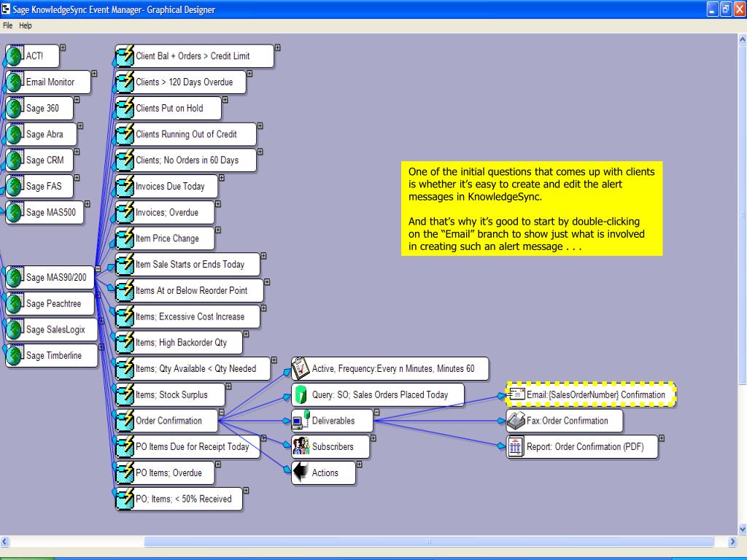The height and width of the screenshot is (560, 747).
Task: Click the computer Deliverables icon
Action: (301, 421)
